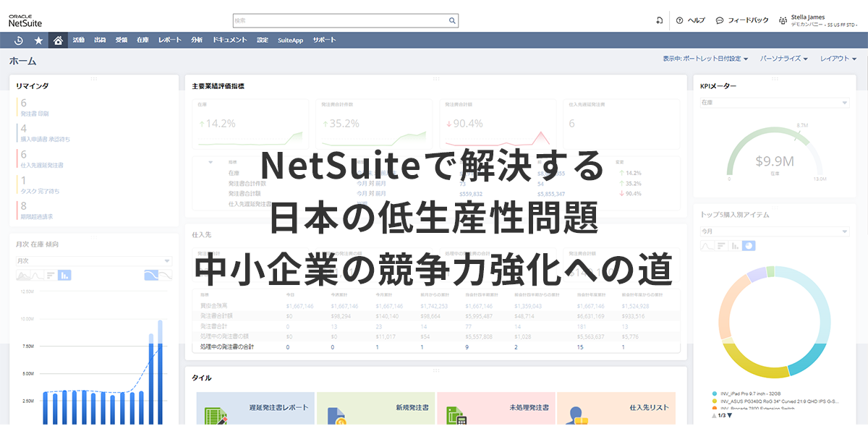Open the 活動 menu
Image resolution: width=868 pixels, height=434 pixels.
79,41
